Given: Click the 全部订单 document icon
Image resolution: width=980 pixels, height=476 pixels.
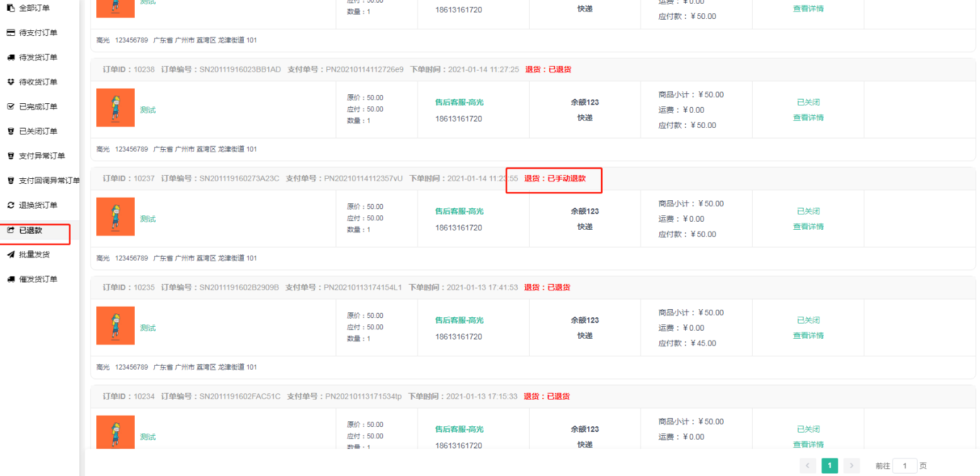Looking at the screenshot, I should (11, 8).
